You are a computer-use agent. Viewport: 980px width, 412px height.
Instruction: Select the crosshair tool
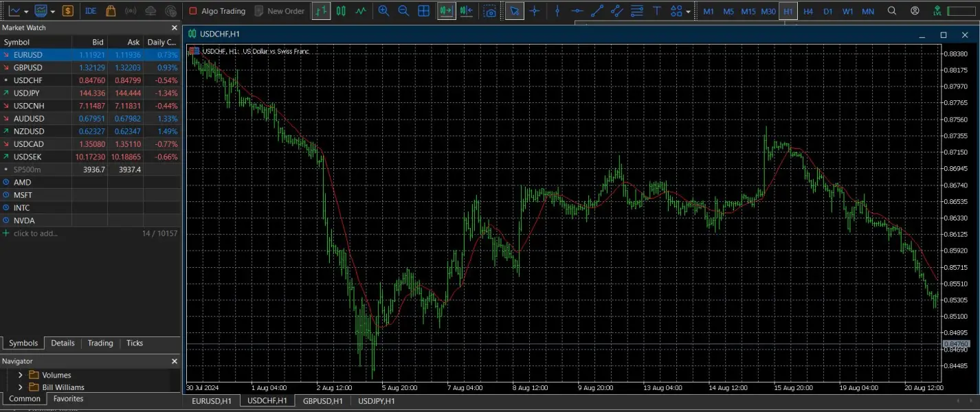point(535,11)
